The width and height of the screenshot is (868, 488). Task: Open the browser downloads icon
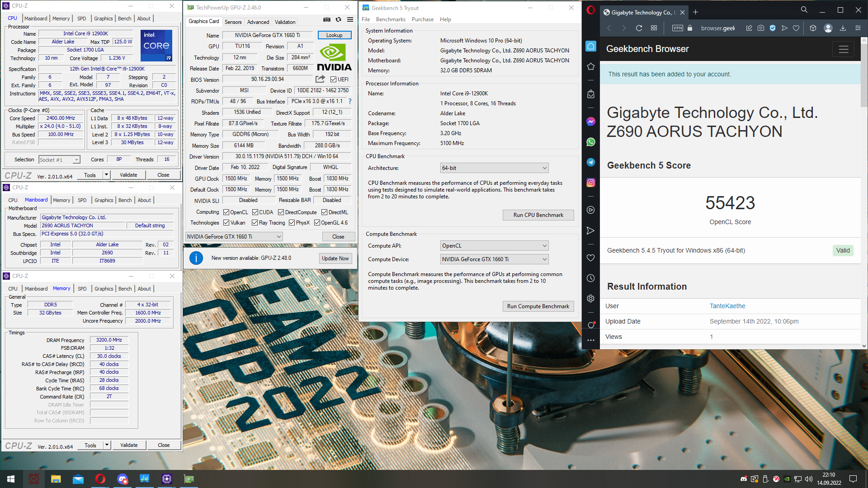(843, 28)
